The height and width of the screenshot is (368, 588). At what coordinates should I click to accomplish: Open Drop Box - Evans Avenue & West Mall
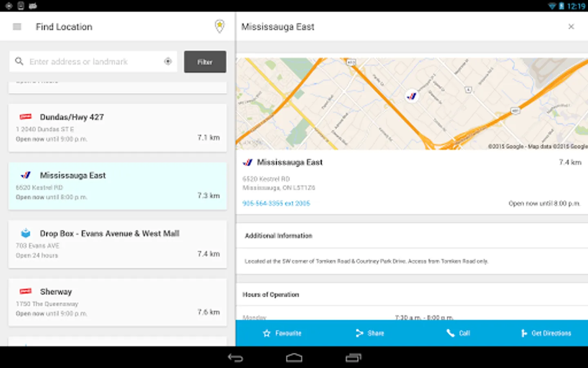pos(118,245)
